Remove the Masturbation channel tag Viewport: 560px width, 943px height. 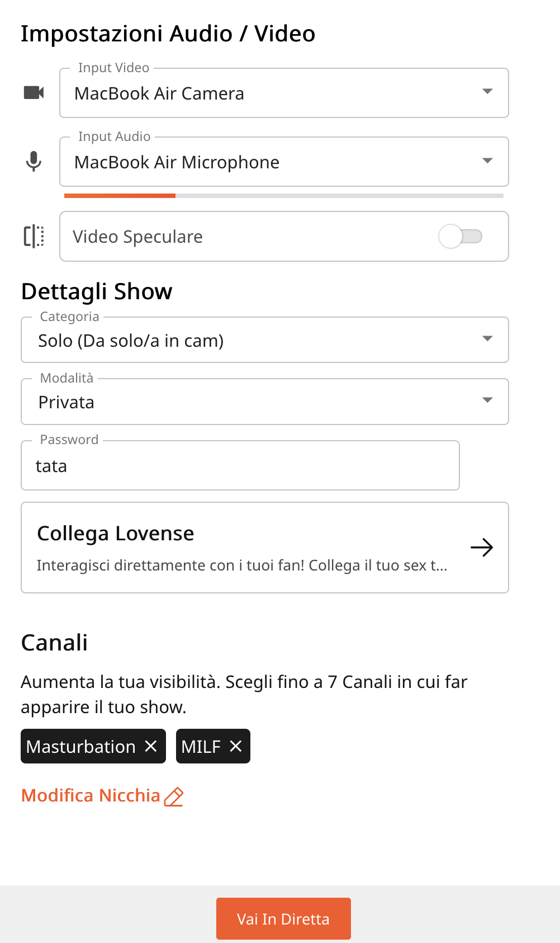pos(151,746)
